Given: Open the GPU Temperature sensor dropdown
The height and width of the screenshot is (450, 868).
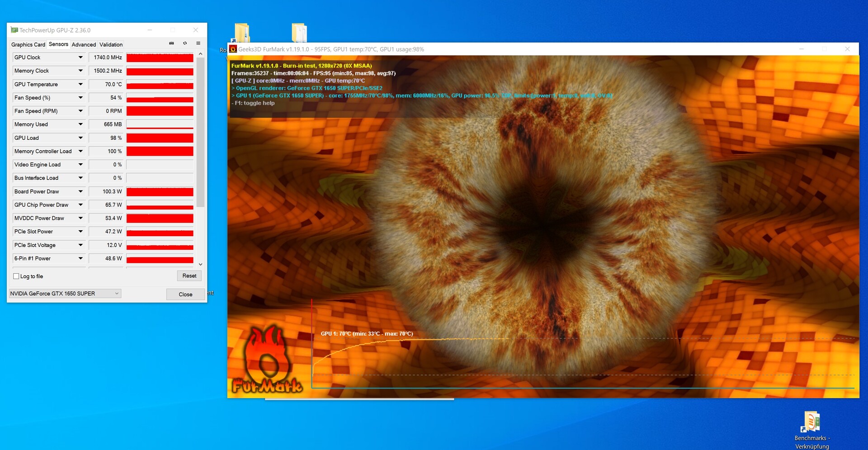Looking at the screenshot, I should click(x=80, y=84).
